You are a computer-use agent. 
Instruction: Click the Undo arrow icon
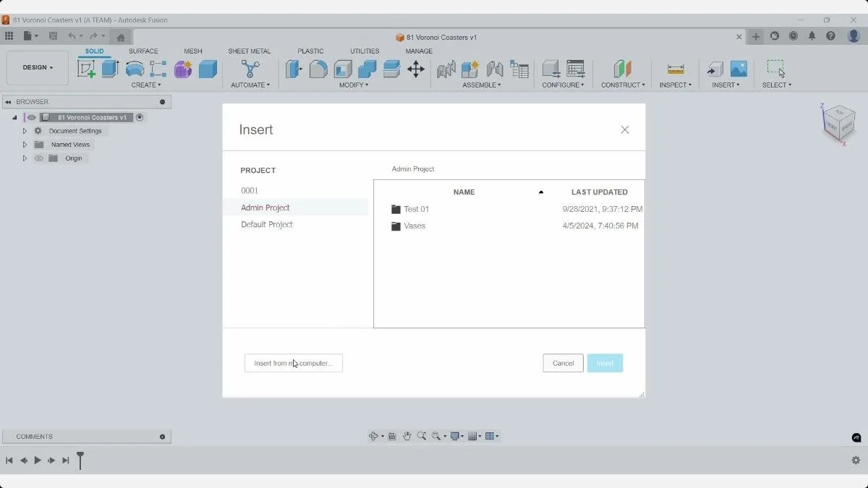pos(72,36)
